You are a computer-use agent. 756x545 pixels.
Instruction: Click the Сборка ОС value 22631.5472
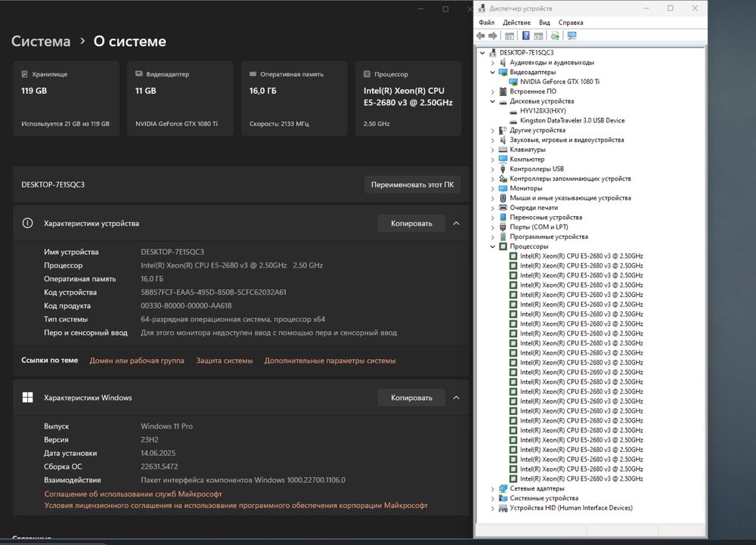[159, 466]
